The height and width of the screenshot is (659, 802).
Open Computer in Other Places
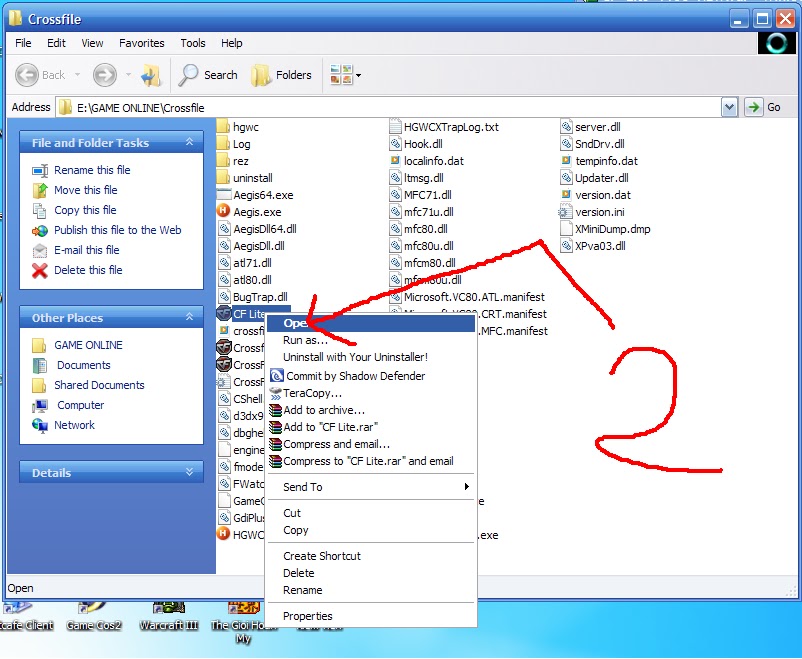click(80, 405)
